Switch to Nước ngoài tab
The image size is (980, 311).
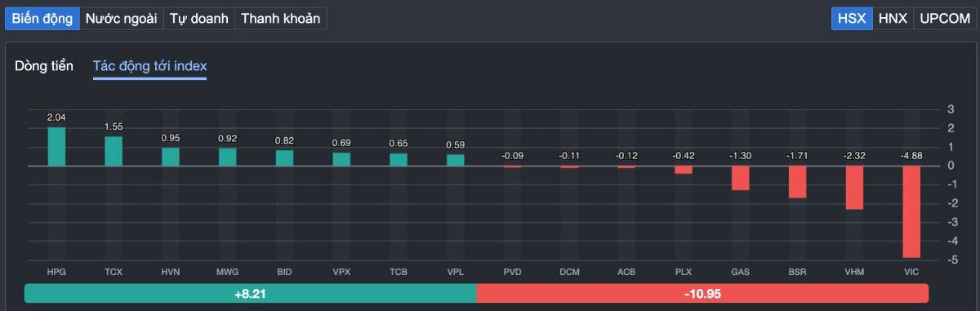pos(121,18)
